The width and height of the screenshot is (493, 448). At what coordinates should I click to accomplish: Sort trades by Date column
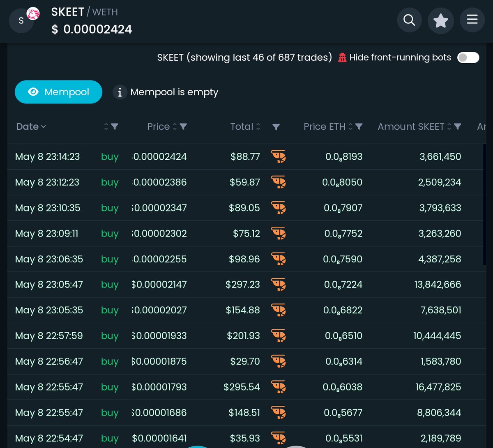point(31,126)
